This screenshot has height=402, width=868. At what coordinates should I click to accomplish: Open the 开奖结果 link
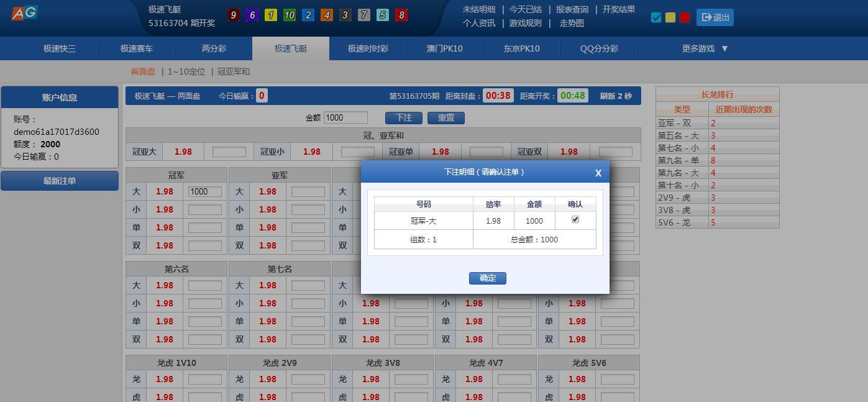618,9
